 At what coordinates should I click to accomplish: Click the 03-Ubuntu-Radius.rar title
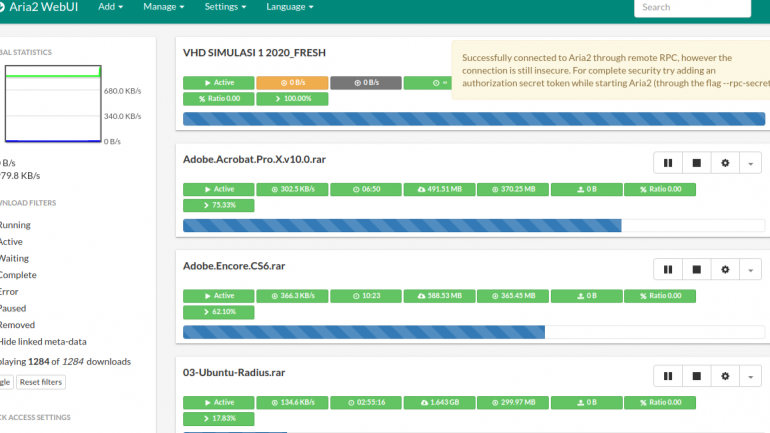234,372
